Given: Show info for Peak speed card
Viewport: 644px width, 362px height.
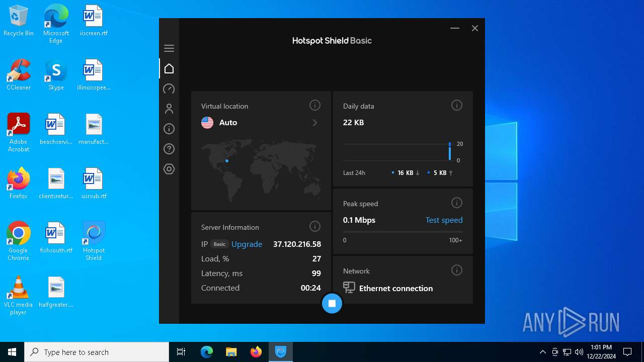Looking at the screenshot, I should coord(457,203).
